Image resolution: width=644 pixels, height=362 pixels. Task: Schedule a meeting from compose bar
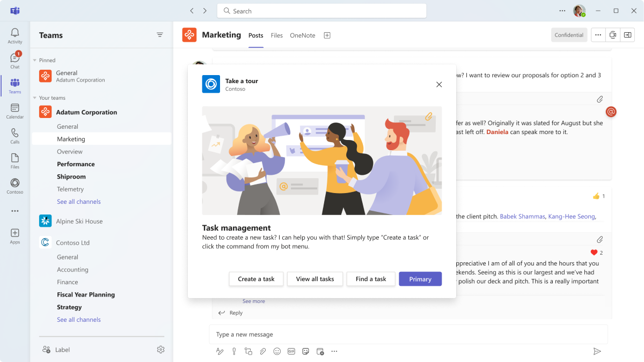click(x=320, y=351)
